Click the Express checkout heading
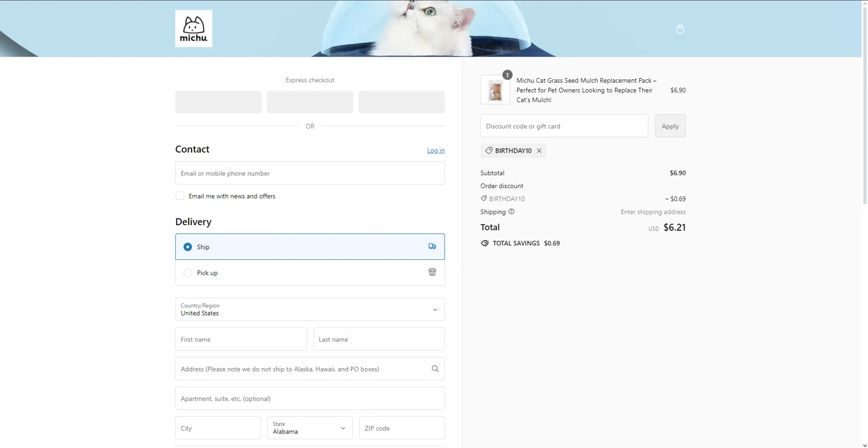This screenshot has width=868, height=448. [x=310, y=80]
